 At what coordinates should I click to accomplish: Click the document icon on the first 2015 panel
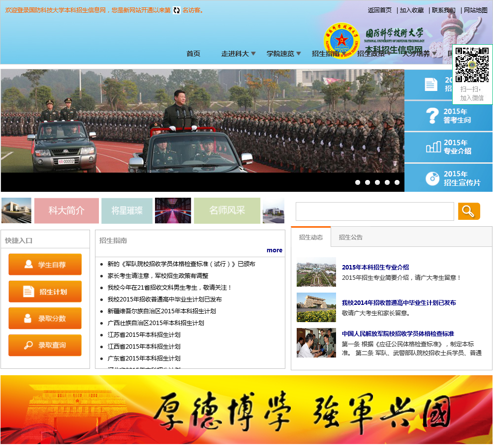[x=431, y=84]
